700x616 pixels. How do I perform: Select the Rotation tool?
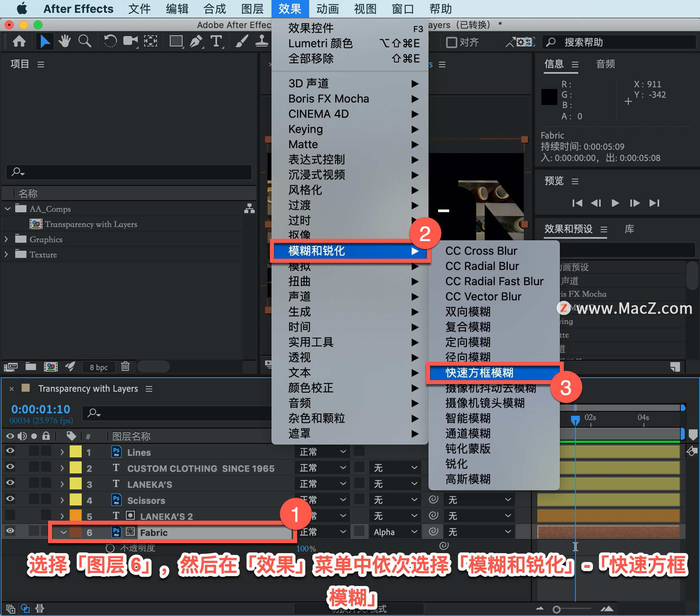[110, 41]
